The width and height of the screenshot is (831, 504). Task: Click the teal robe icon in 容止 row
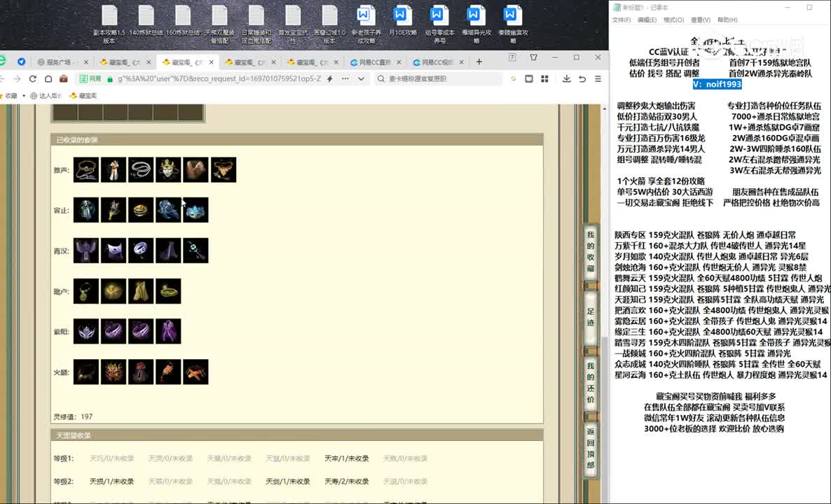86,210
